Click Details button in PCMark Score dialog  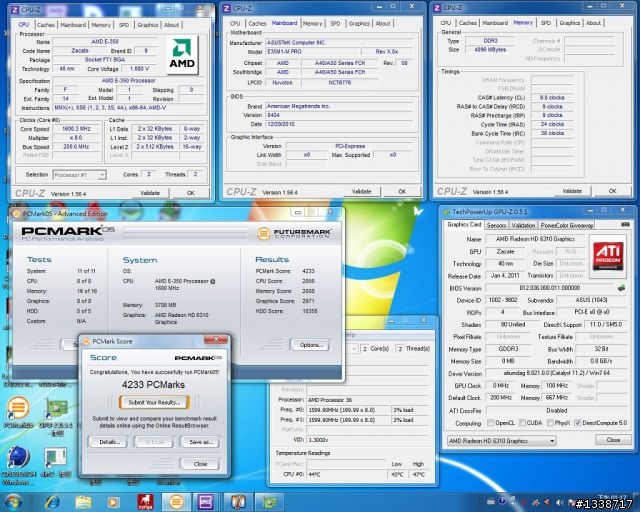coord(109,442)
